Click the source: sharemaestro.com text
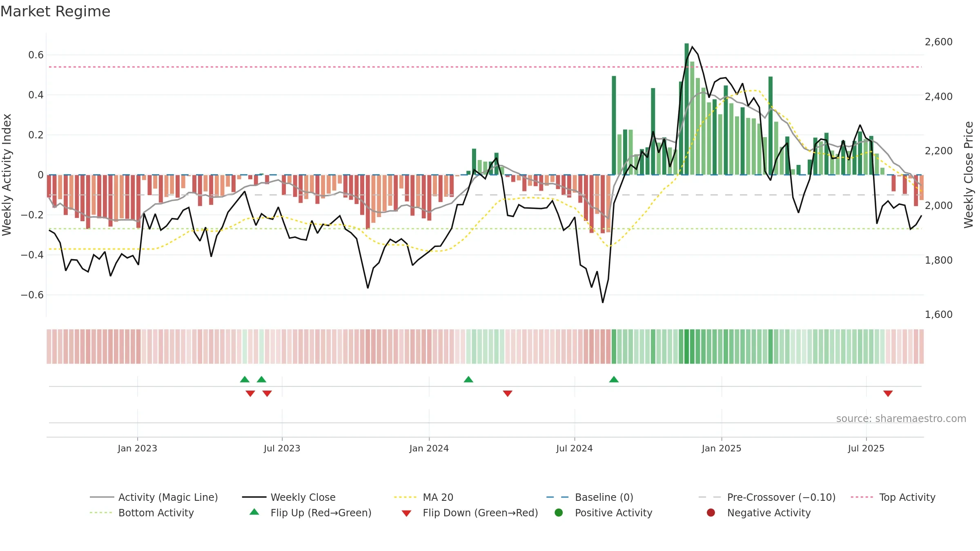Viewport: 980px width, 551px height. coord(901,418)
